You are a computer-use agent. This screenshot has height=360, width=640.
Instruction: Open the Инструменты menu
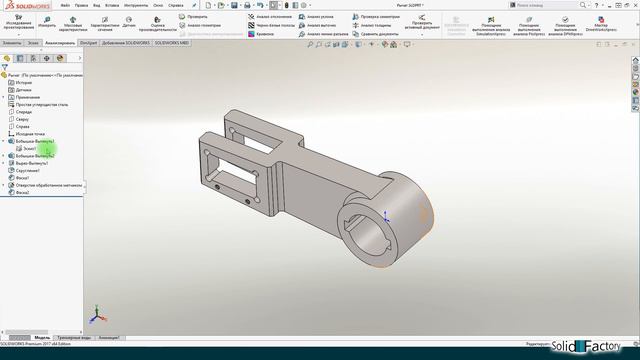coord(136,5)
